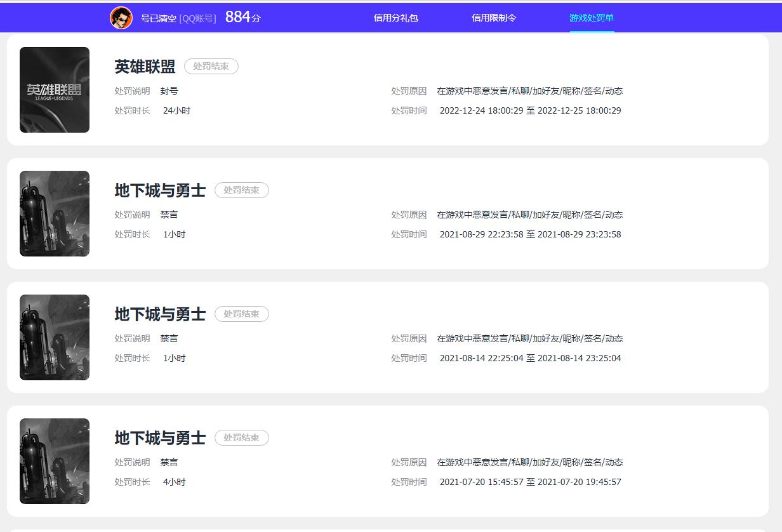Click the 封号 penalty description in 英雄联盟 card

pyautogui.click(x=169, y=91)
